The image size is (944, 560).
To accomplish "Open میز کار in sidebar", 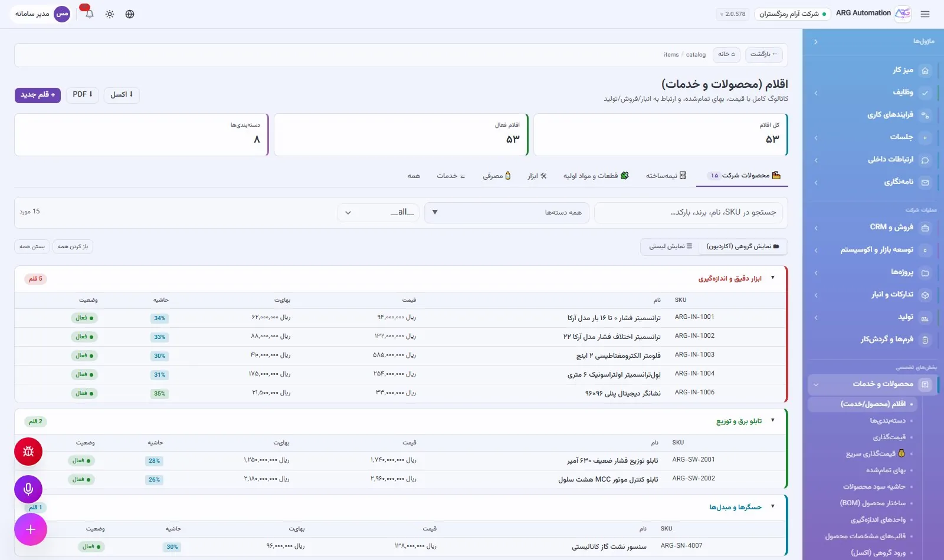I will [872, 70].
